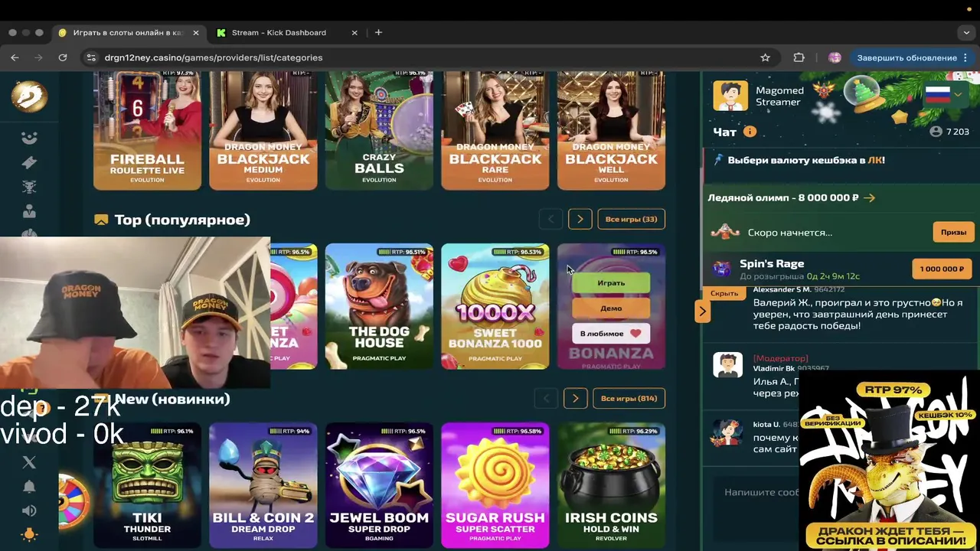Click the Призы button
Image resolution: width=980 pixels, height=551 pixels.
pos(953,232)
